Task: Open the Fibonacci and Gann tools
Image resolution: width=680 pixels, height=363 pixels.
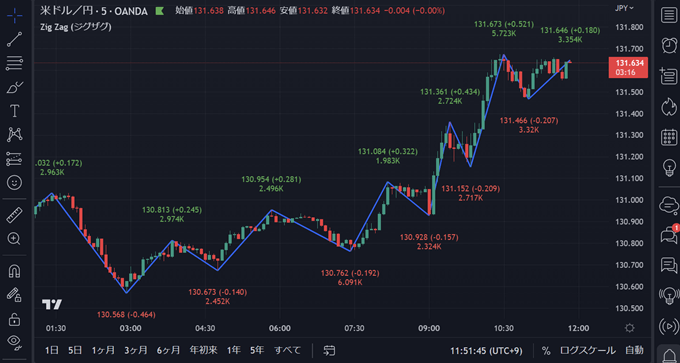Action: point(14,63)
